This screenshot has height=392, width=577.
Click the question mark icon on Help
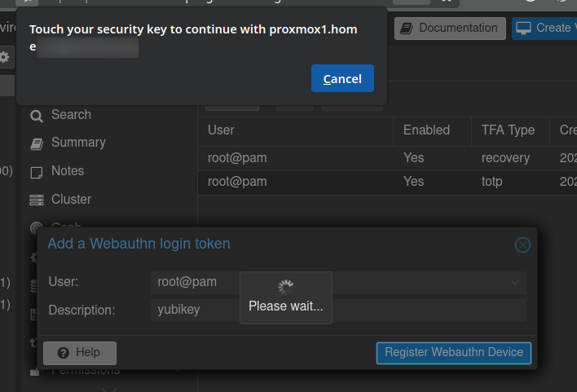click(64, 353)
